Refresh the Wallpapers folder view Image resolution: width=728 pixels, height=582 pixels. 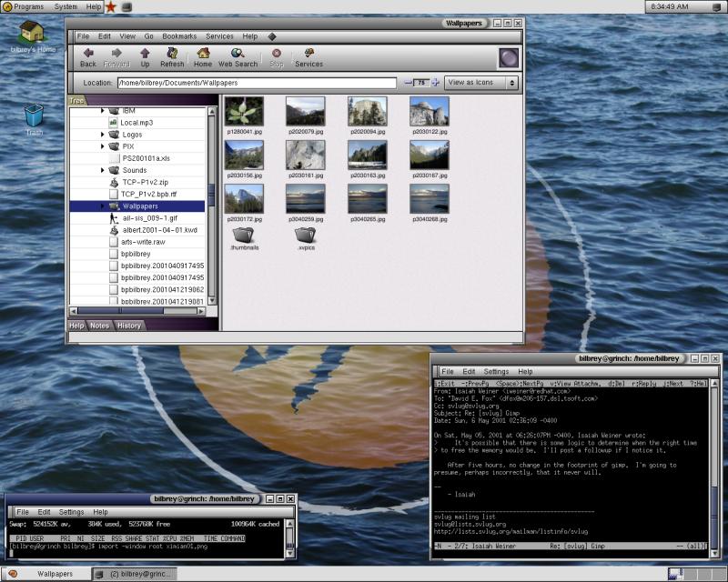172,56
